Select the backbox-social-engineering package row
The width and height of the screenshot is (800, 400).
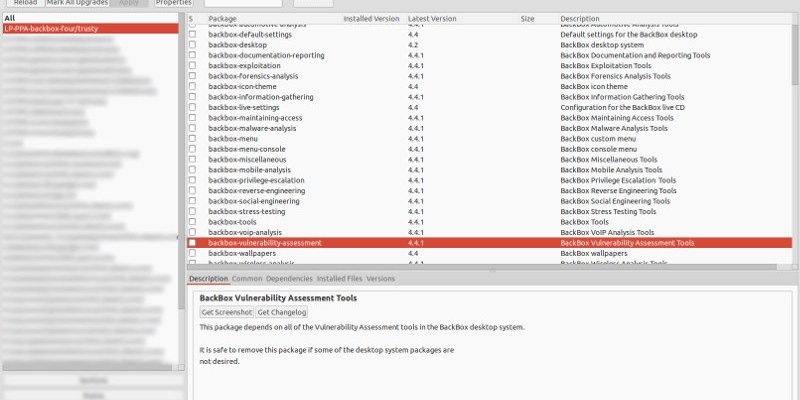click(490, 201)
